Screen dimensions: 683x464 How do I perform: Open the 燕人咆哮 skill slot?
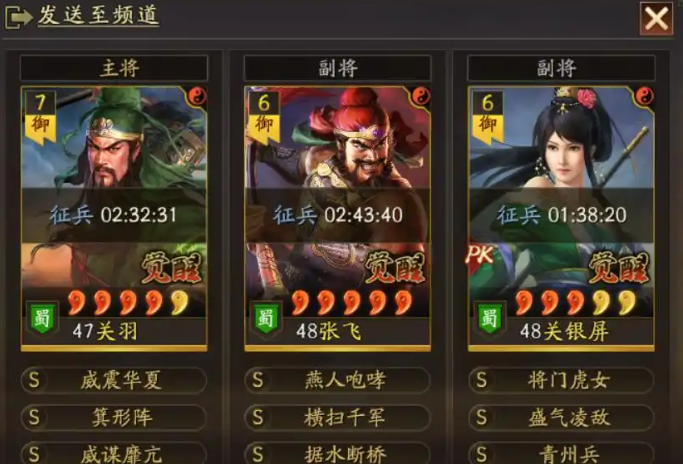click(x=338, y=380)
